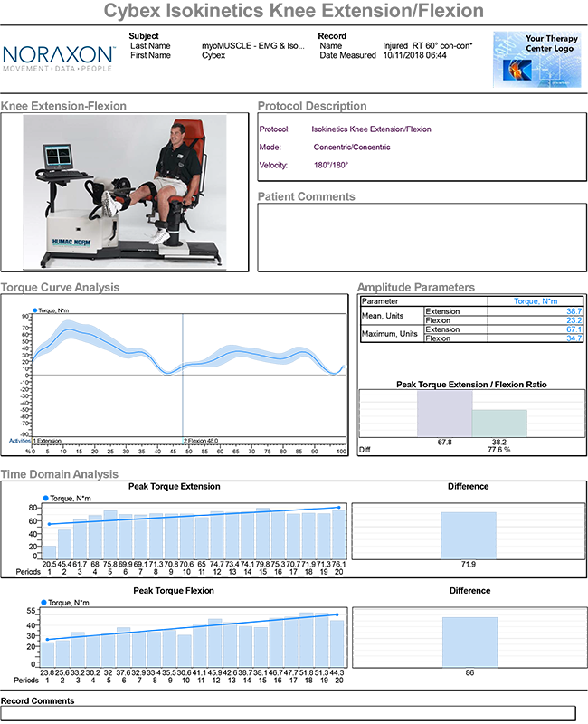Select the extension bar valued 45.4

click(64, 544)
